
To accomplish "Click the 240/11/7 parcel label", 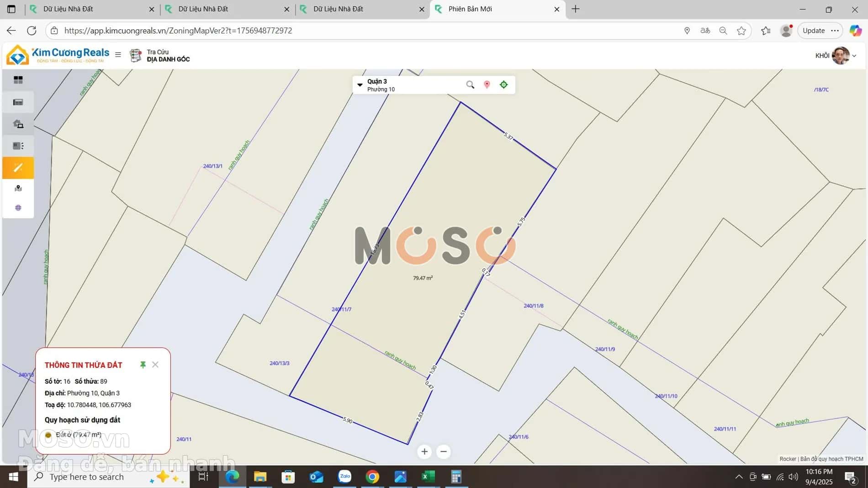I will 341,309.
